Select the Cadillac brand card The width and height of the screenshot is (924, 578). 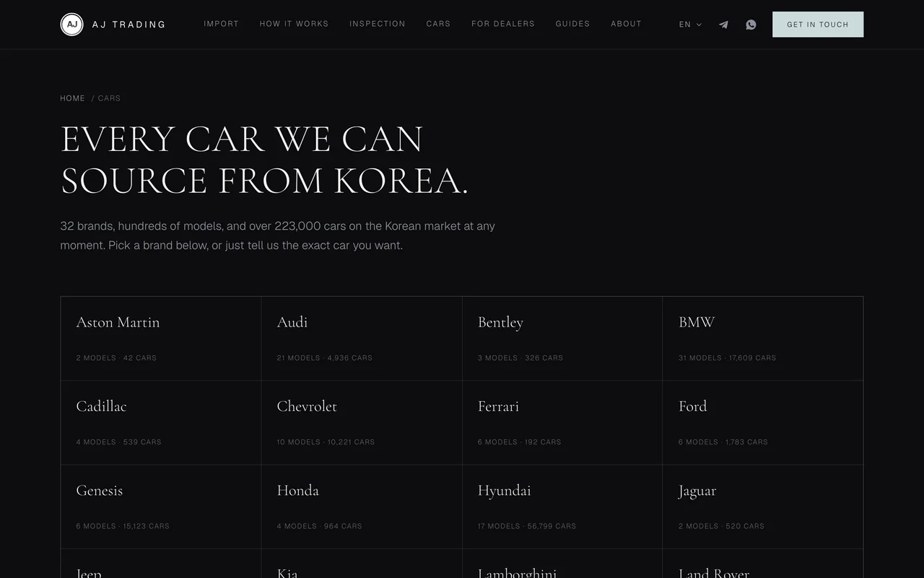(161, 423)
